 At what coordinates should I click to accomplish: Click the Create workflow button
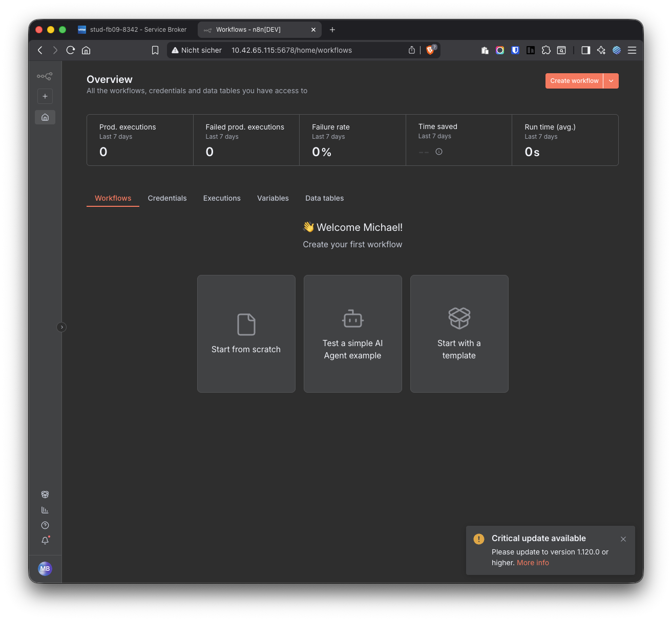[574, 81]
